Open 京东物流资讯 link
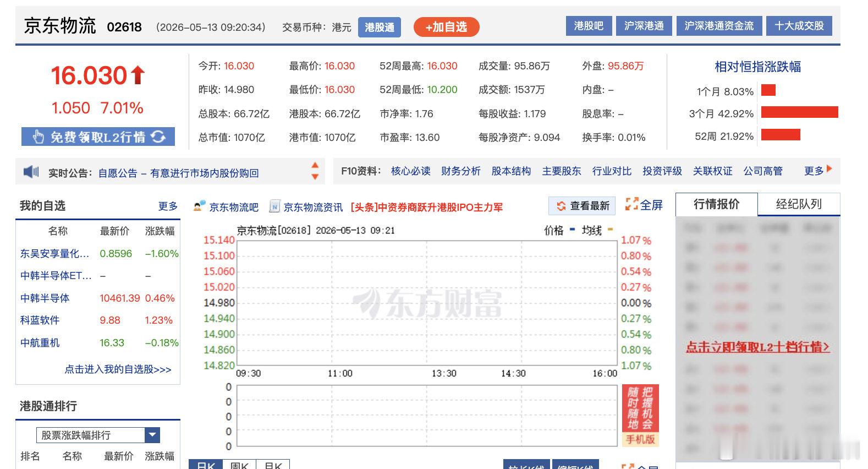The height and width of the screenshot is (469, 868). pos(314,207)
